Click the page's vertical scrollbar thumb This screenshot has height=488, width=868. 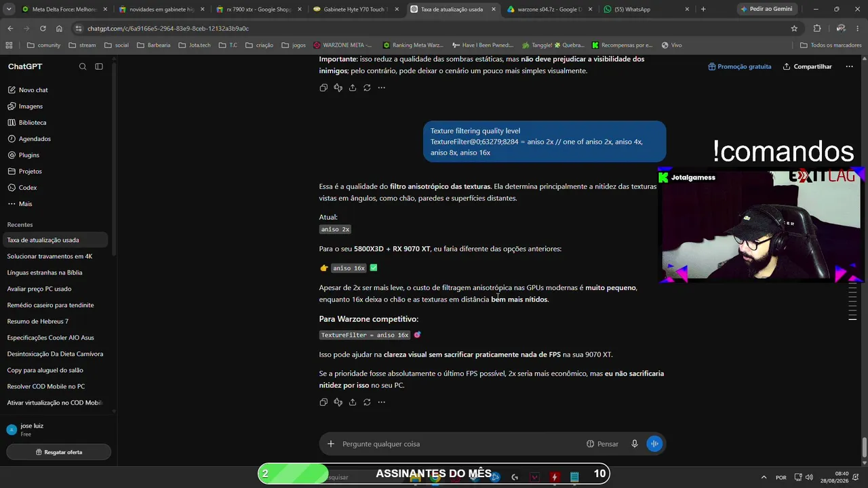point(864,448)
